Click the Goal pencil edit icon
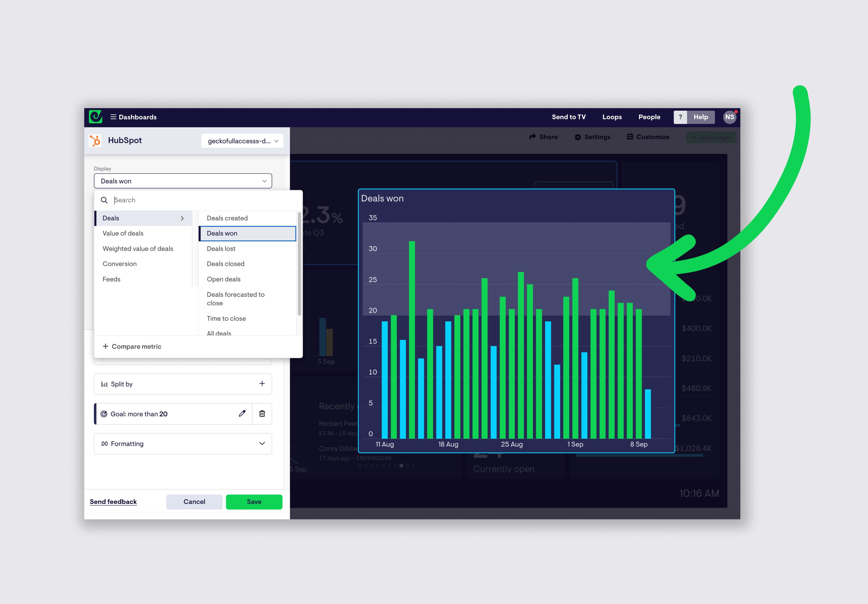 click(242, 414)
